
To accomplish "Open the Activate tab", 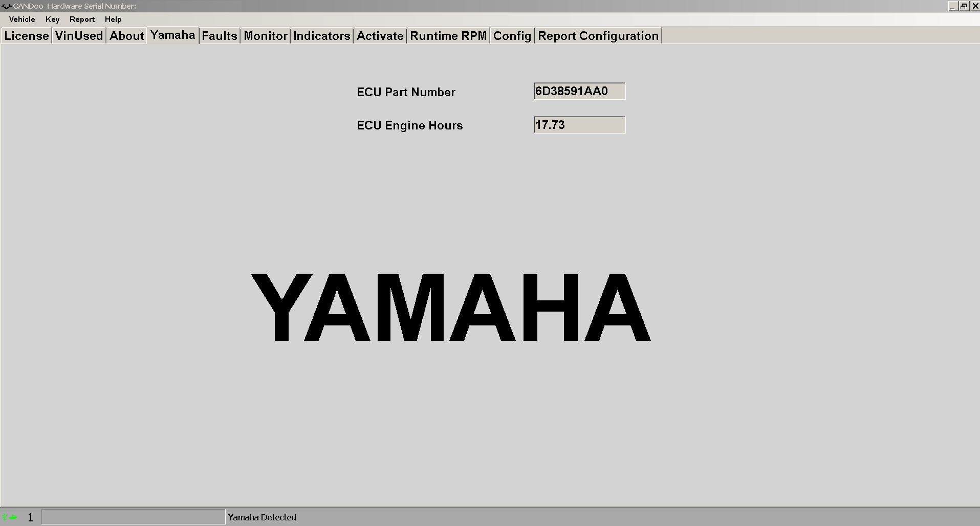I will [x=380, y=36].
